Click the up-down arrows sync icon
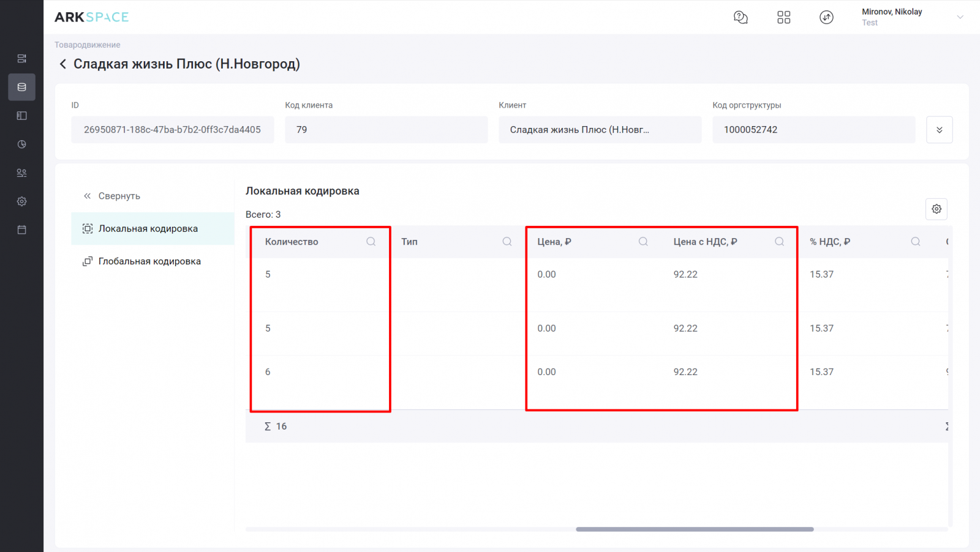Viewport: 980px width, 552px height. pos(826,17)
